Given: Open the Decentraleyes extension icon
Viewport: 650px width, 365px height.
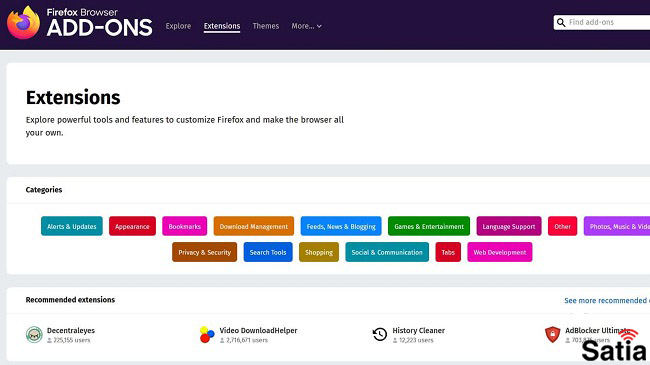Looking at the screenshot, I should [x=34, y=334].
